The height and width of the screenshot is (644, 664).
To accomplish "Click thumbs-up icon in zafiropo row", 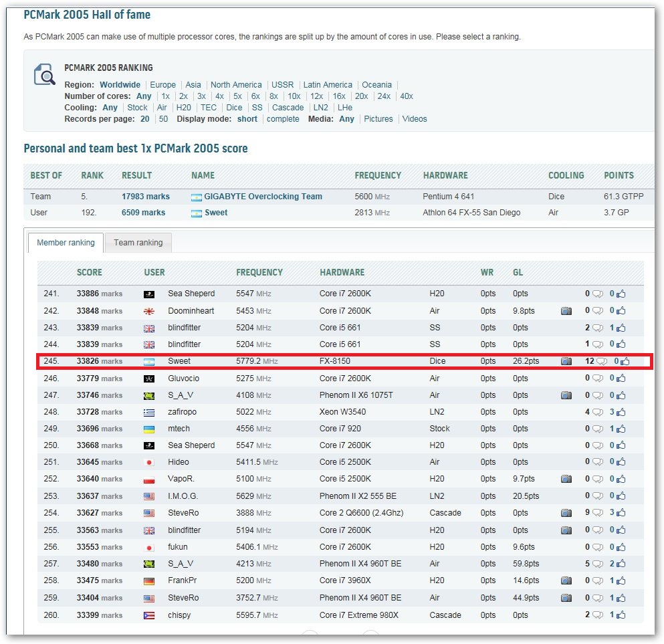I will click(x=621, y=412).
